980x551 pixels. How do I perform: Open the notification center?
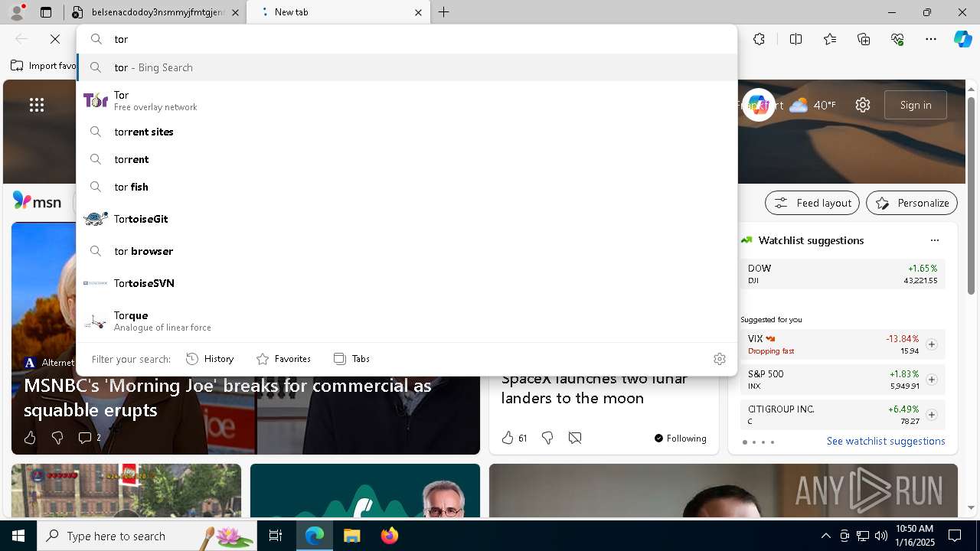pos(955,536)
